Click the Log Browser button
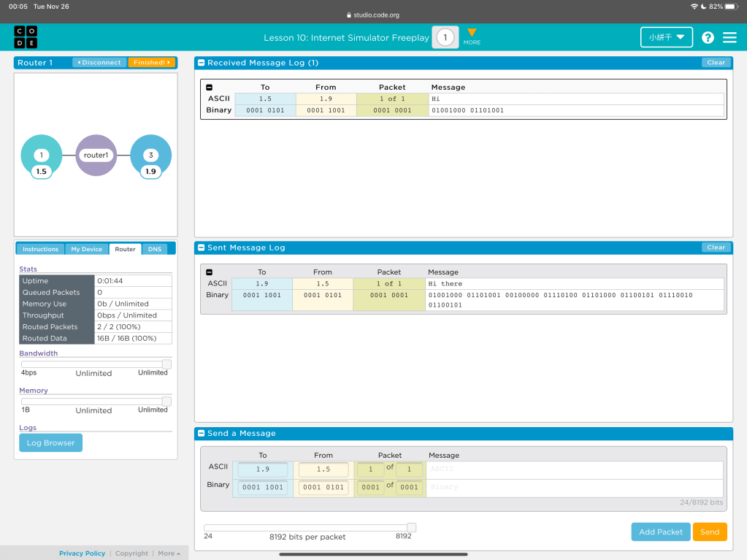 tap(50, 442)
